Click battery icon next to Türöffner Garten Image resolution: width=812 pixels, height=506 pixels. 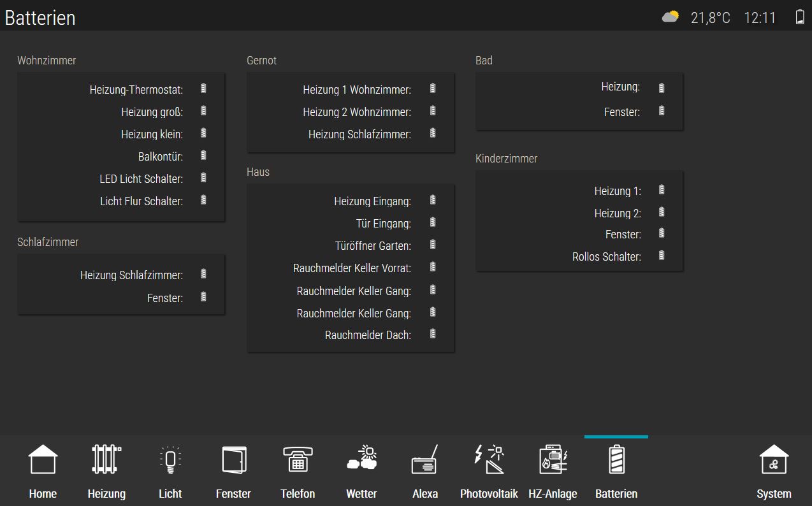tap(433, 244)
